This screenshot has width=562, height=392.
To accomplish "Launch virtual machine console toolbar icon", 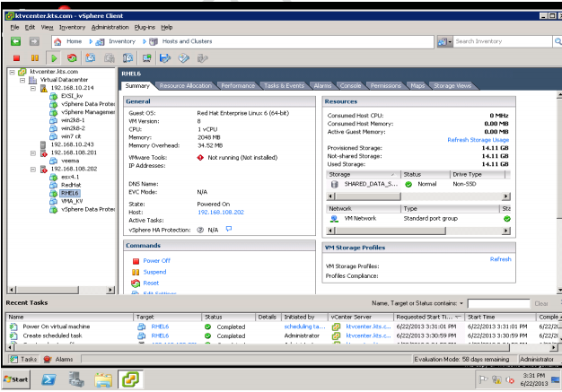I will pyautogui.click(x=146, y=58).
